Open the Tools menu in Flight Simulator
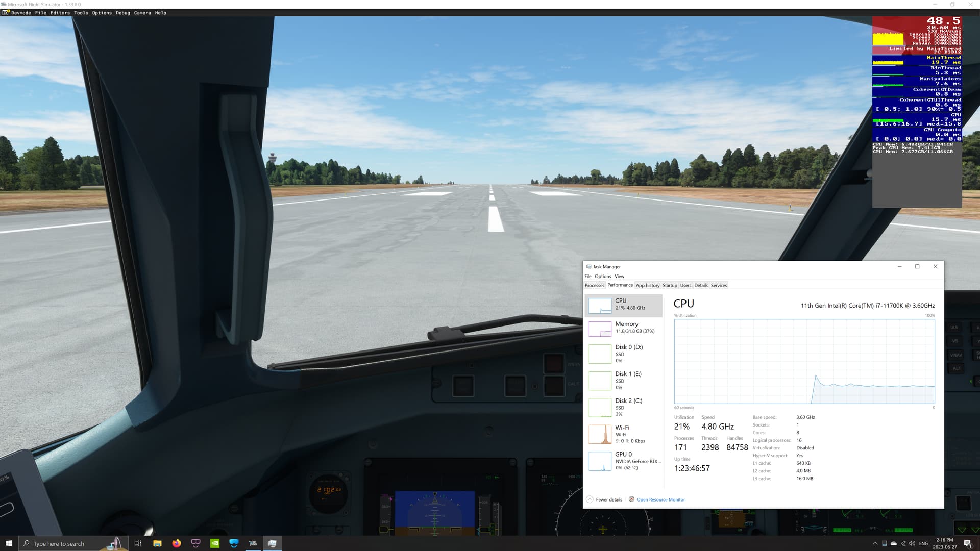The height and width of the screenshot is (551, 980). tap(81, 13)
